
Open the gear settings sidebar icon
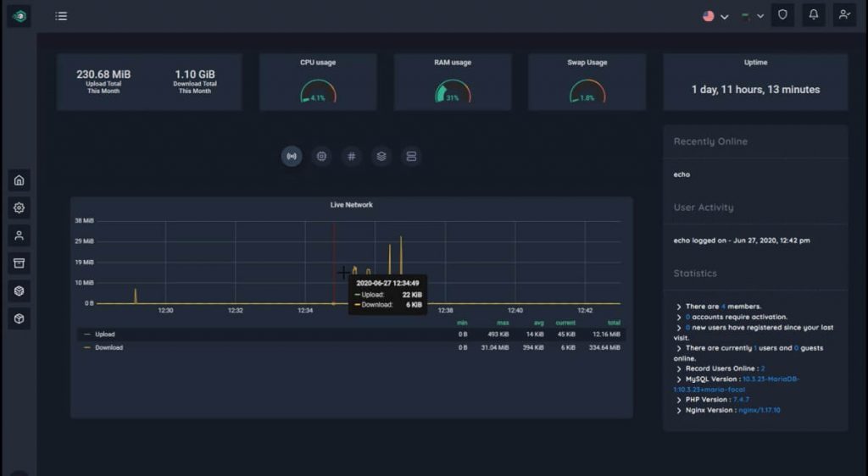[19, 208]
